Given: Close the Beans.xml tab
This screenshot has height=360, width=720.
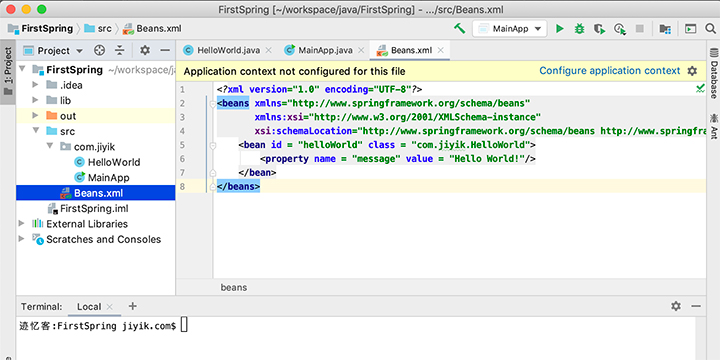Looking at the screenshot, I should pos(440,51).
